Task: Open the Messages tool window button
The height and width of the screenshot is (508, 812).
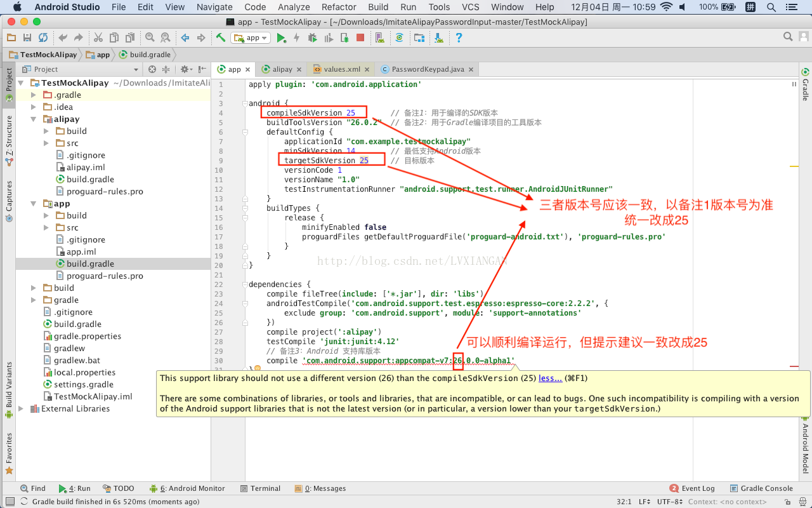Action: click(x=320, y=488)
